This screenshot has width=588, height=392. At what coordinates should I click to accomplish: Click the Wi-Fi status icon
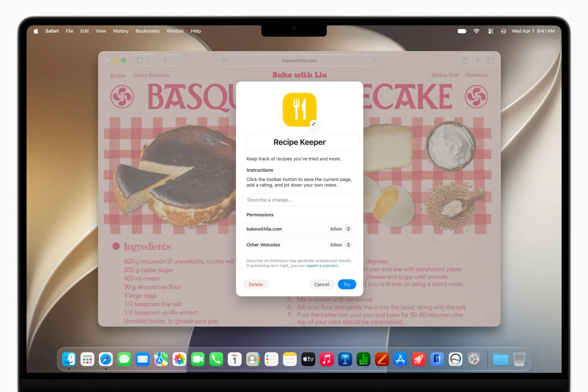(x=476, y=31)
